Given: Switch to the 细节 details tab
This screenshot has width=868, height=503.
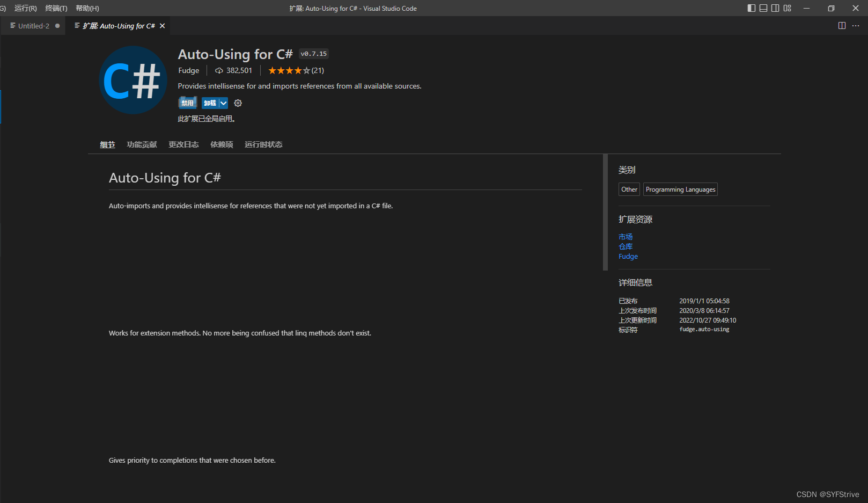Looking at the screenshot, I should [107, 144].
